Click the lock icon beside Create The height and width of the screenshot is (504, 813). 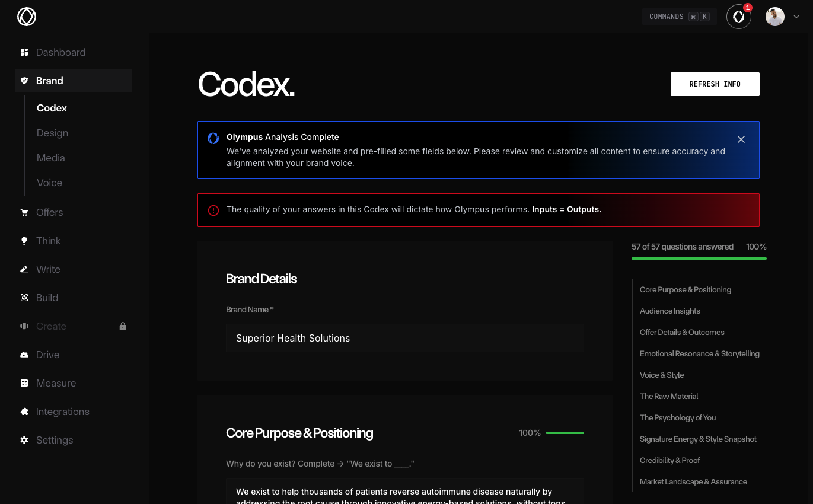tap(123, 326)
